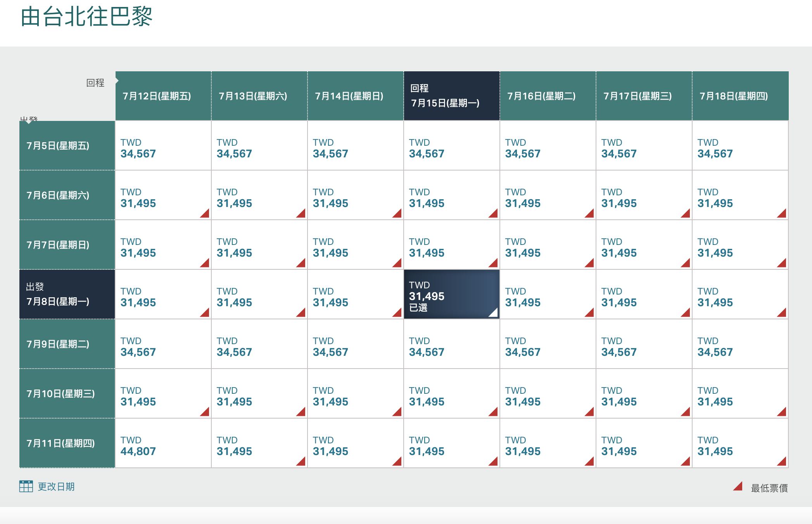812x524 pixels.
Task: Select return date 7月12日(星期五) column header
Action: click(x=163, y=96)
